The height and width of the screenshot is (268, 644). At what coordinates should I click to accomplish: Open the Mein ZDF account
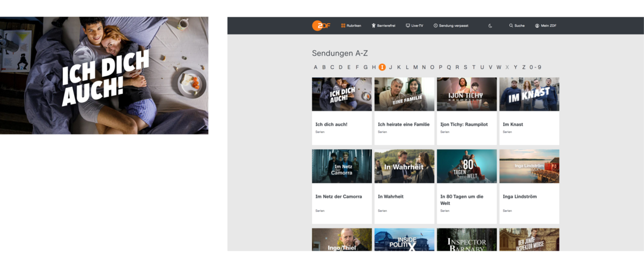coord(546,26)
